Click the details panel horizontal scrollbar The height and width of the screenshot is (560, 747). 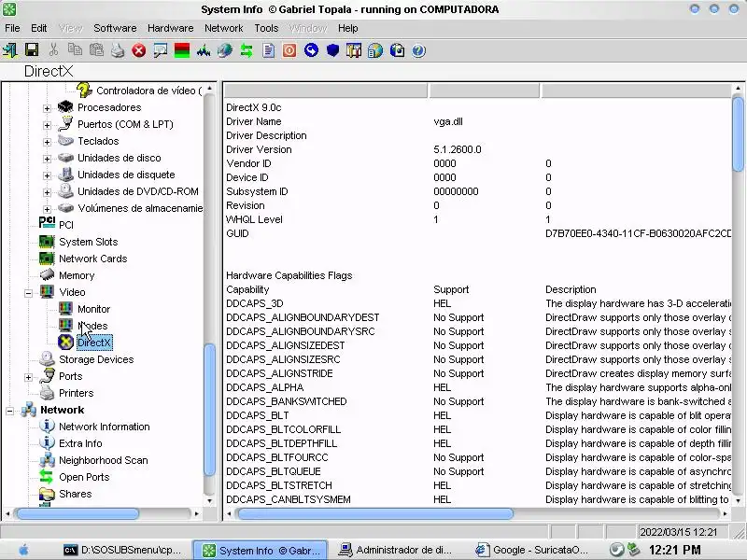tap(375, 514)
